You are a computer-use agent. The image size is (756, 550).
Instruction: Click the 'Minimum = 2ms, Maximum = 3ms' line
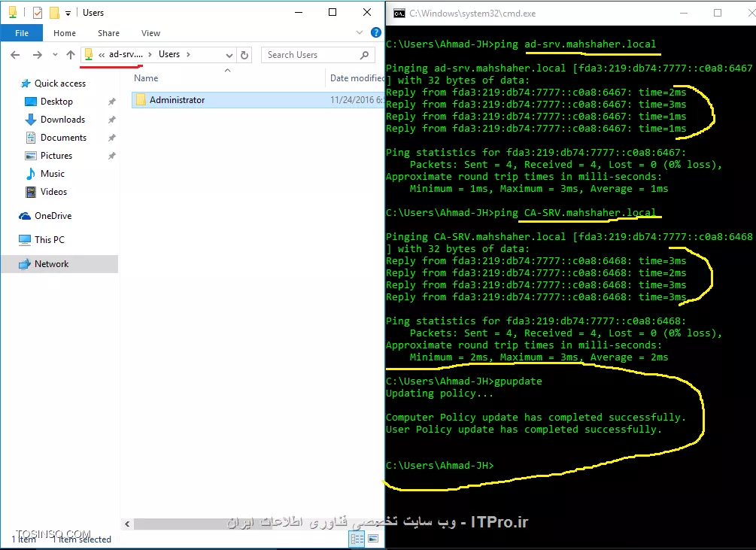539,357
